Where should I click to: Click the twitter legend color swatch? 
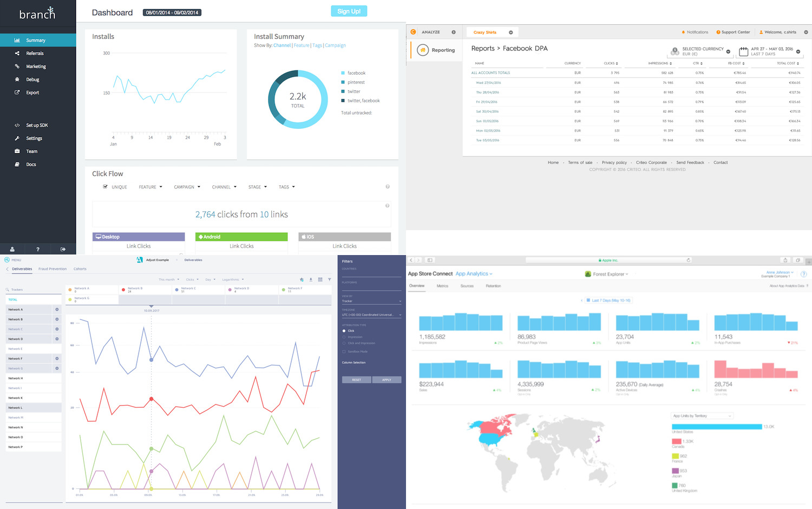click(343, 92)
